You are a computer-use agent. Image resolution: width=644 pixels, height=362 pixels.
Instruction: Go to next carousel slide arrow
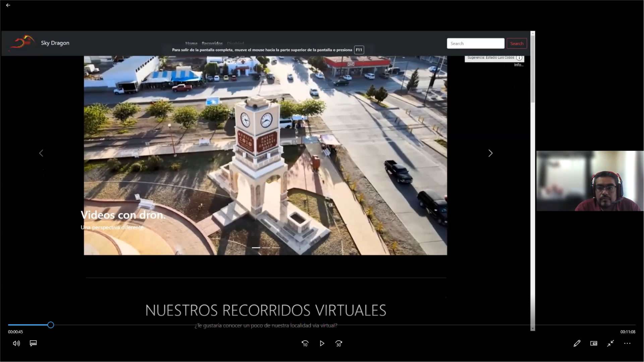(490, 153)
